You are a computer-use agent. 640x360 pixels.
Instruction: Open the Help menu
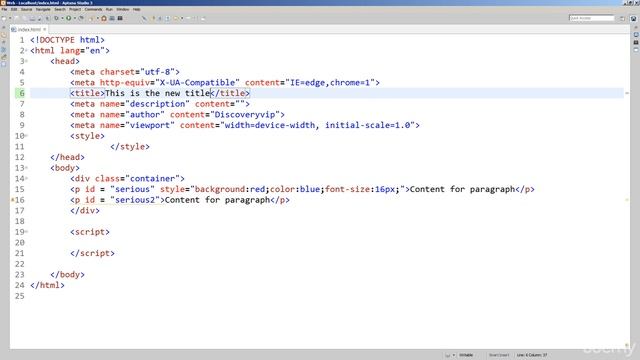pyautogui.click(x=137, y=9)
